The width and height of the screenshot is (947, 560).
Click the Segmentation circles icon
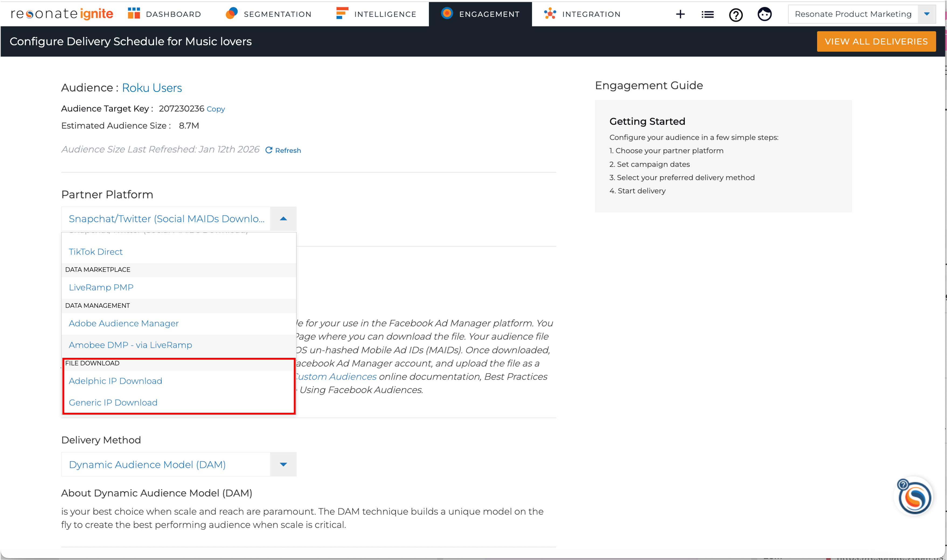pyautogui.click(x=231, y=13)
